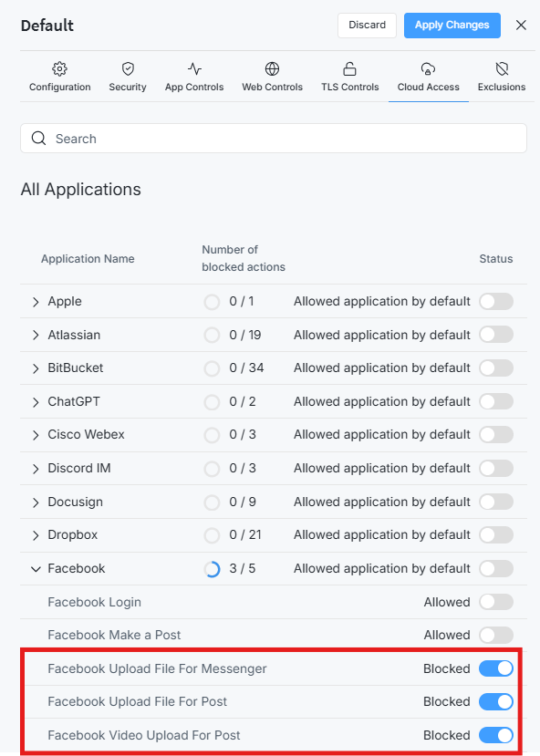Expand the BitBucket application row
The width and height of the screenshot is (540, 756).
point(36,368)
